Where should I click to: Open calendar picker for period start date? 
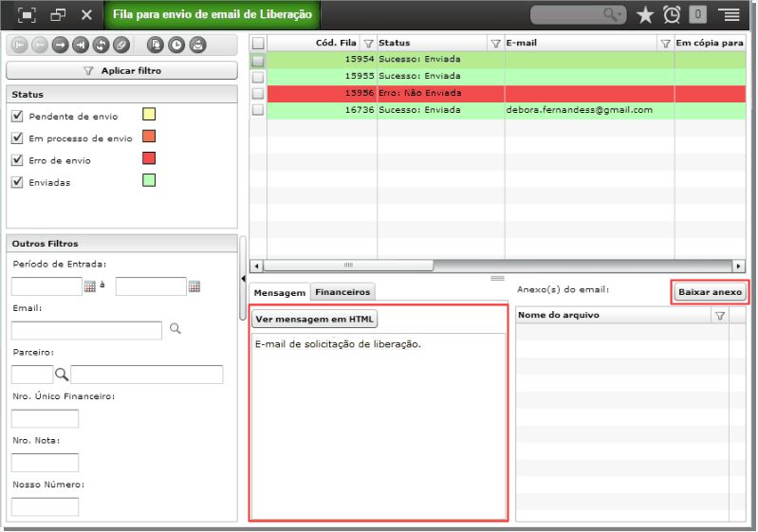tap(90, 286)
